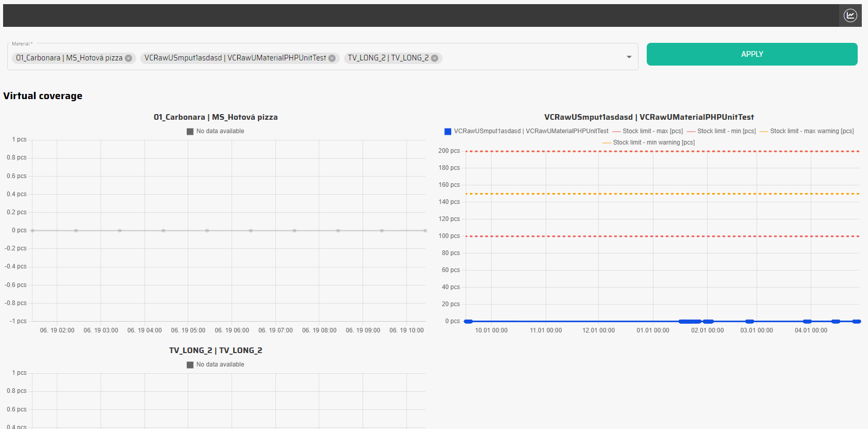Image resolution: width=868 pixels, height=429 pixels.
Task: Remove the VCRawUSmput1asdasd material chip
Action: (x=332, y=58)
